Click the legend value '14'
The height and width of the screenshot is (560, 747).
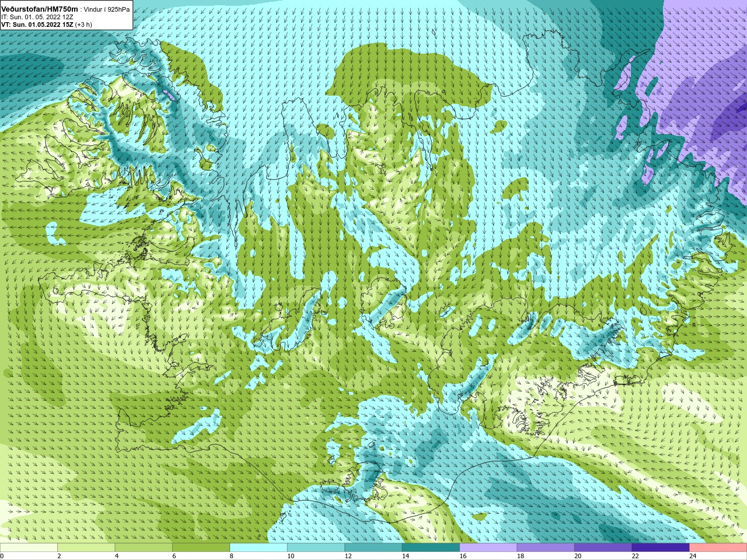pos(406,556)
